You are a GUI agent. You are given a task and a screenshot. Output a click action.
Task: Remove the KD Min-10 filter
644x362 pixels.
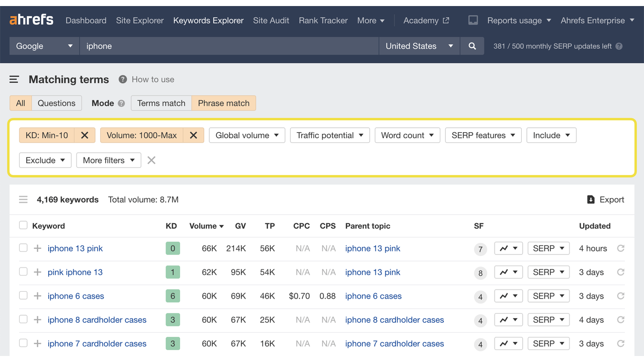[x=85, y=135]
